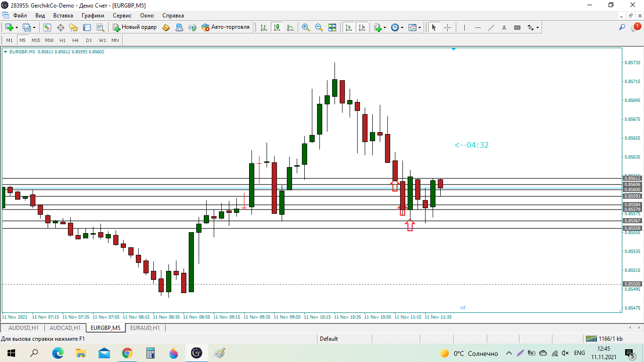Select the horizontal line drawing tool
This screenshot has height=362, width=644.
[x=477, y=27]
